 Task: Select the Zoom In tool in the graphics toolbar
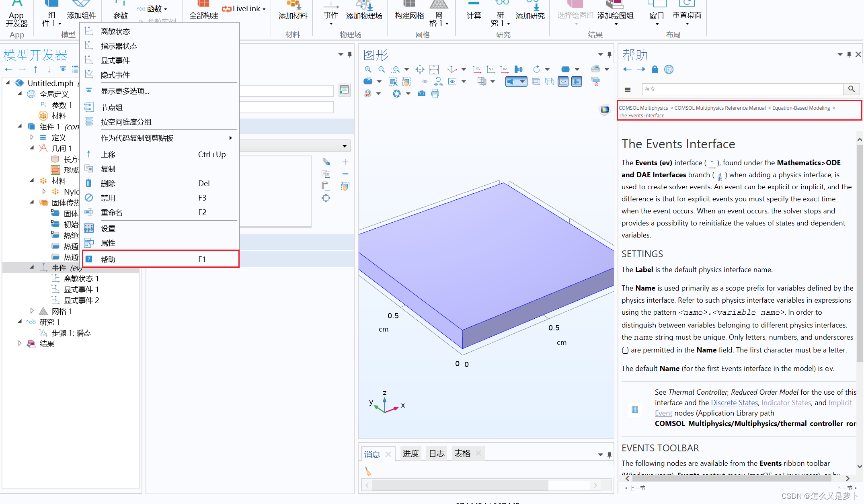(x=368, y=69)
